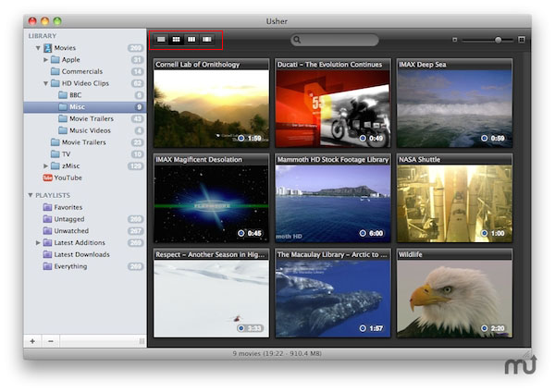Click the minus button to remove an item
Screen dimensions: 555x392
pyautogui.click(x=50, y=341)
